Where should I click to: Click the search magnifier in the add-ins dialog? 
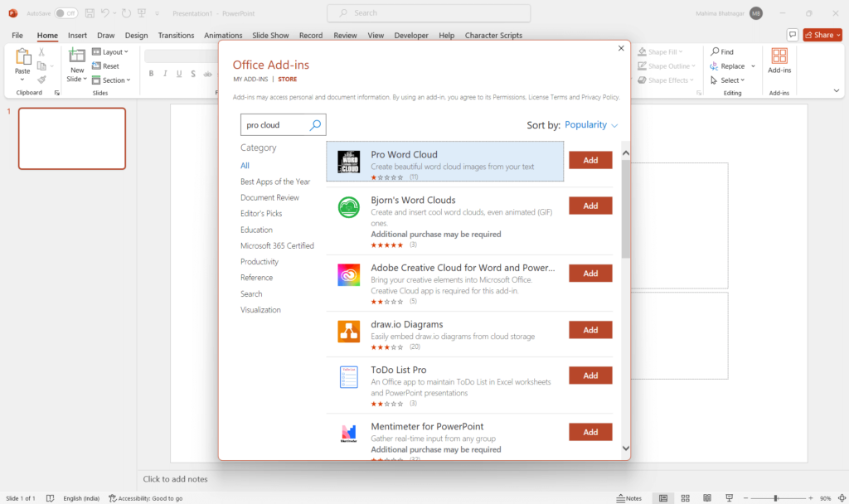314,124
